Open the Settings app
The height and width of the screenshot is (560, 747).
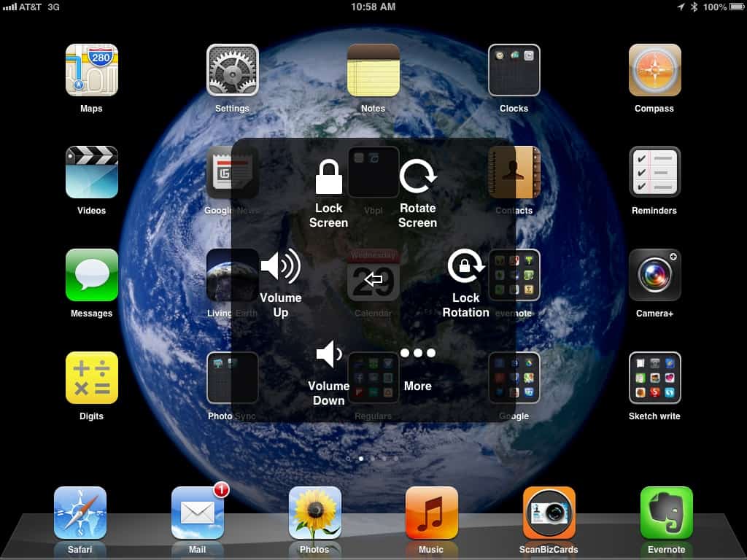click(233, 70)
